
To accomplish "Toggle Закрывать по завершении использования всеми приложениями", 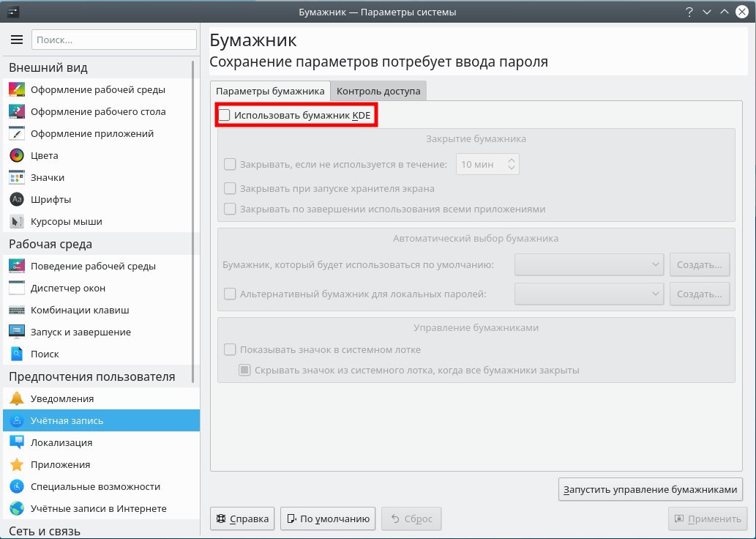I will pos(230,209).
